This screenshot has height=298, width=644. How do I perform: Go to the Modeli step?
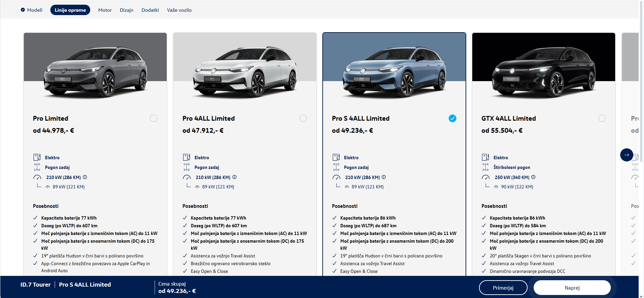pos(35,10)
